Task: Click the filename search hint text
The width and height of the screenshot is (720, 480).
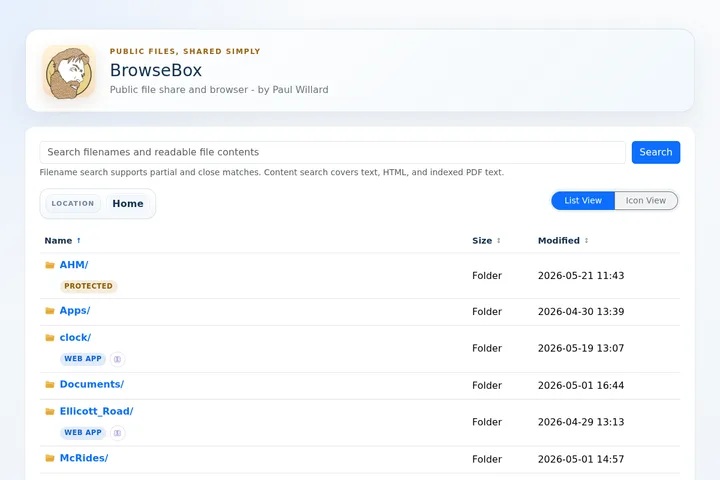Action: (272, 172)
